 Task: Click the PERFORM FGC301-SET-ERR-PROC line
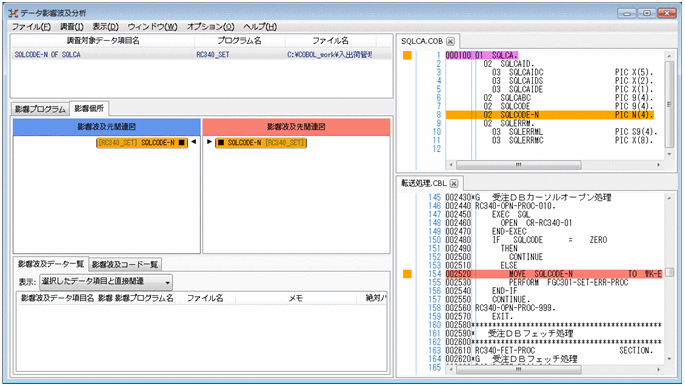tap(568, 283)
